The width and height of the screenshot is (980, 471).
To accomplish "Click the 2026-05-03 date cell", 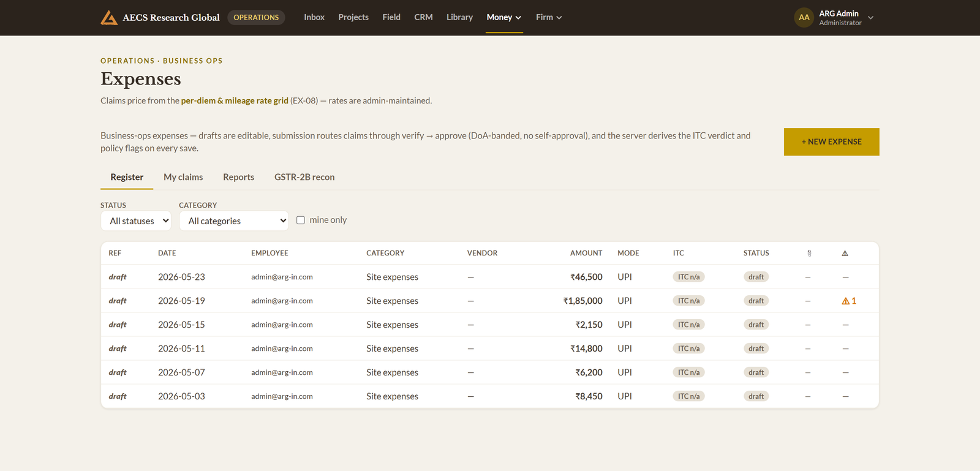I will [x=181, y=396].
